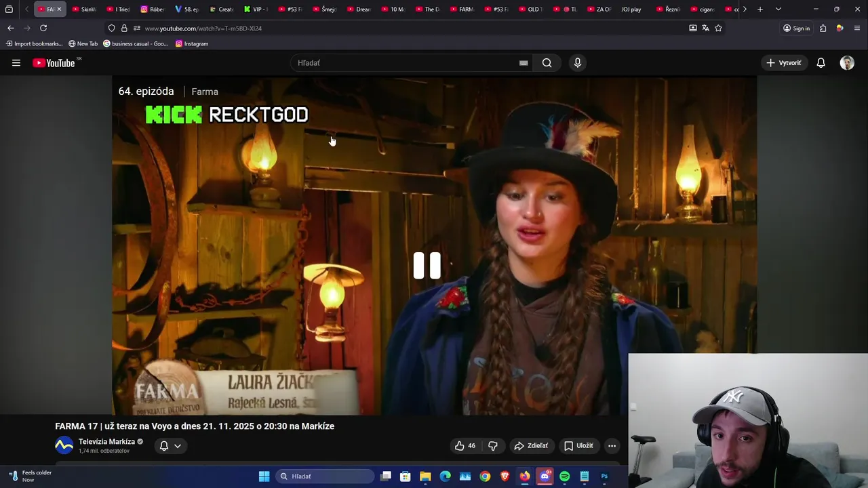Open browser extensions puzzle icon
This screenshot has height=488, width=868.
823,28
